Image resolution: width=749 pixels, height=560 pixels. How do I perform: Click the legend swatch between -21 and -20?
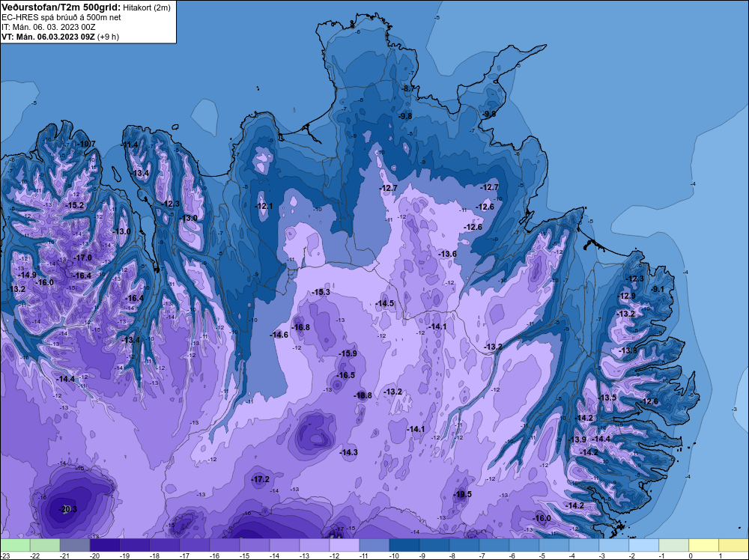(x=75, y=545)
